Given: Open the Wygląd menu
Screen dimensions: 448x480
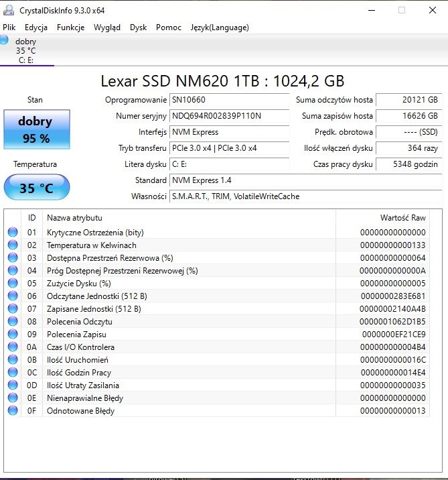Looking at the screenshot, I should pyautogui.click(x=107, y=27).
